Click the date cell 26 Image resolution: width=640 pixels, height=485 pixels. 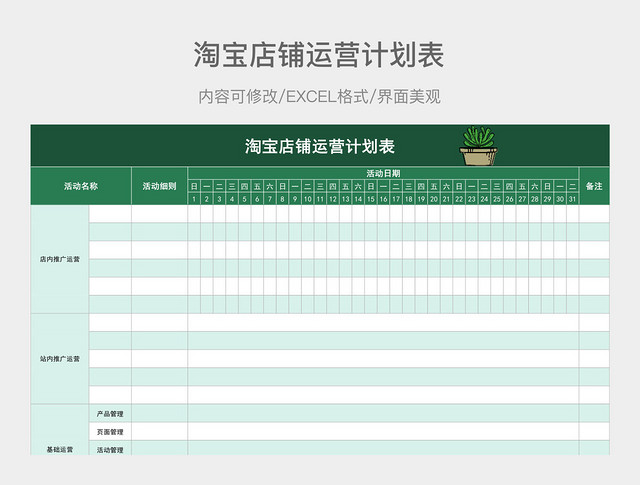pyautogui.click(x=509, y=199)
